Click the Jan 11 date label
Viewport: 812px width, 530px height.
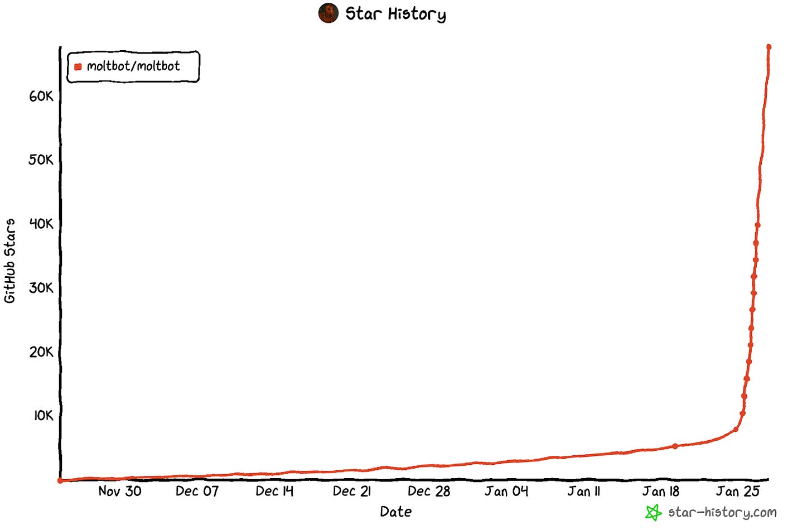tap(583, 492)
